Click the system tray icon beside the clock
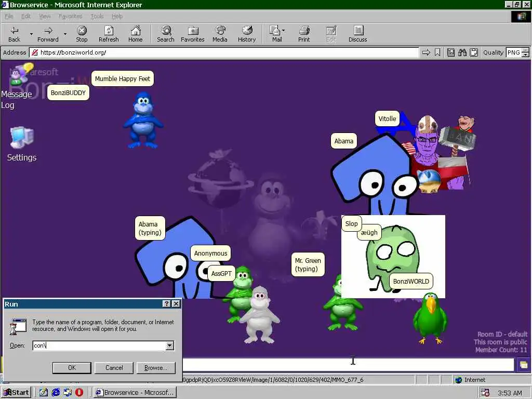 [485, 393]
